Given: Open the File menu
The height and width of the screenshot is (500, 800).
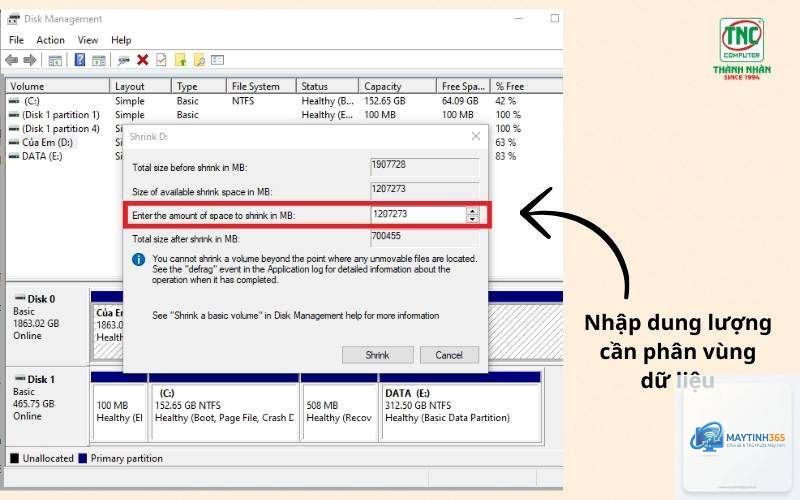Looking at the screenshot, I should pyautogui.click(x=16, y=40).
